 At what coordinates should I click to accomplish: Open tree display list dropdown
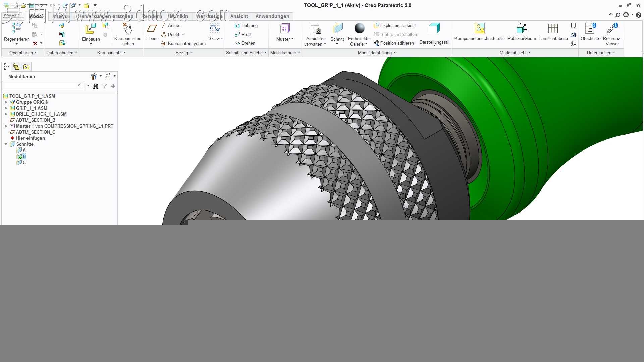pos(110,76)
